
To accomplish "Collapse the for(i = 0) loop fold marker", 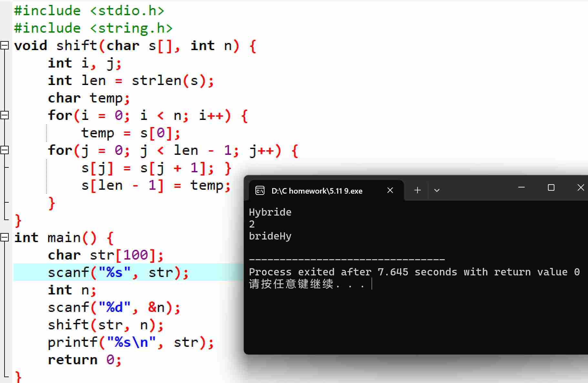I will point(5,115).
